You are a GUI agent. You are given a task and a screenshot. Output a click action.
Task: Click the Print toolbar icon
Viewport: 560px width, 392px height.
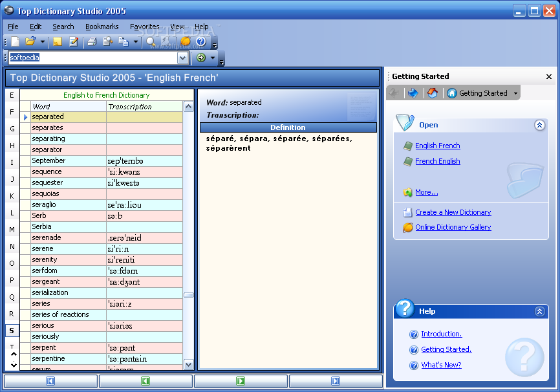(92, 42)
